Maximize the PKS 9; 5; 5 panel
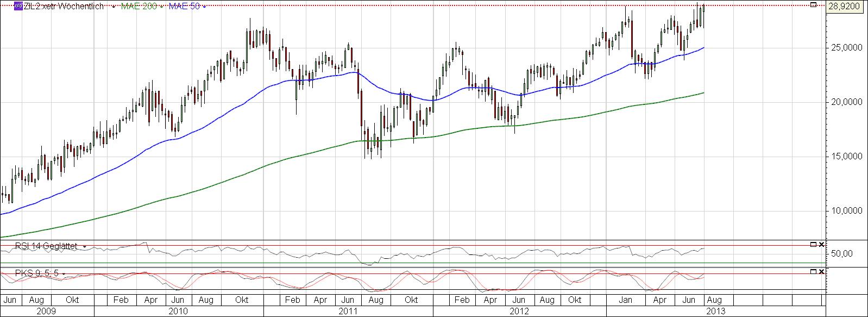Viewport: 868px width, 317px height. 813,271
